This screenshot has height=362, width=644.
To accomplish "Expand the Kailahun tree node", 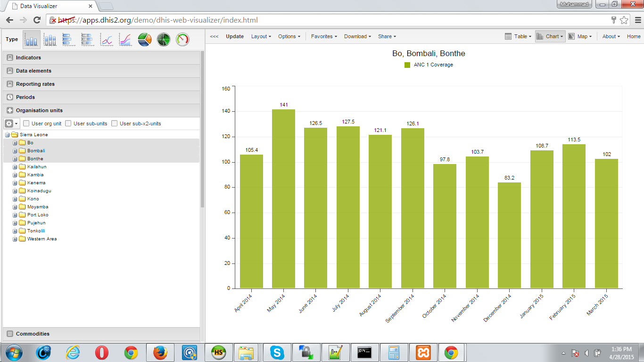I will (15, 167).
